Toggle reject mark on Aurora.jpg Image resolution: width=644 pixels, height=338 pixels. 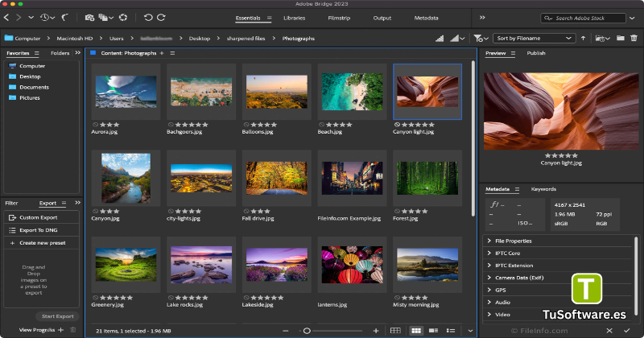95,125
